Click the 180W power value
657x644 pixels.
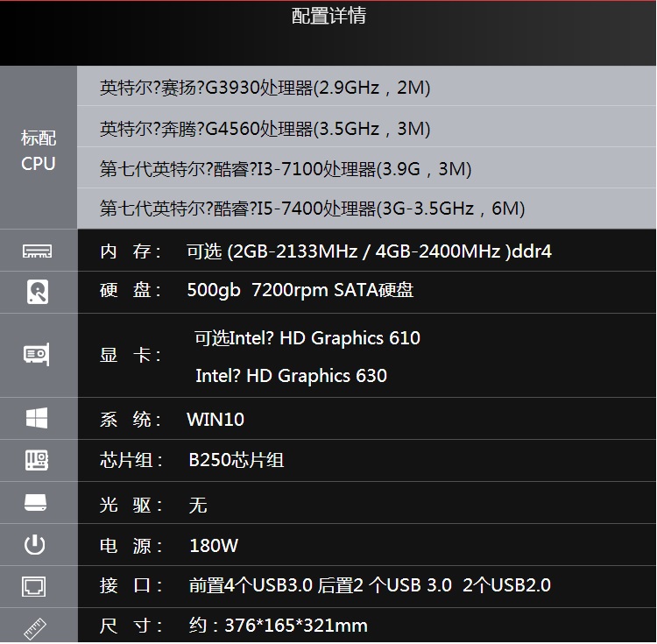click(x=214, y=546)
